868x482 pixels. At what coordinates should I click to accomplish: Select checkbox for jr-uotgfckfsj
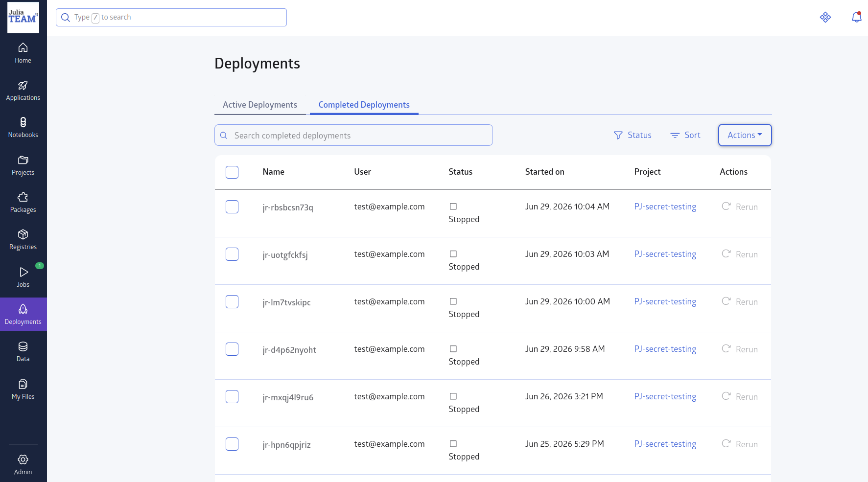pos(232,254)
